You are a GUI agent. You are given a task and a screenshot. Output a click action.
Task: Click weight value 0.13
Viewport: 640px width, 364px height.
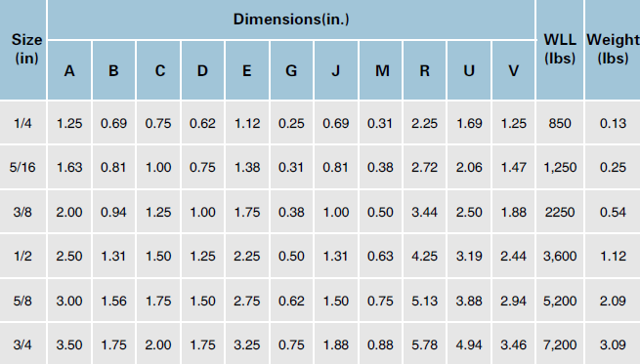click(x=613, y=123)
